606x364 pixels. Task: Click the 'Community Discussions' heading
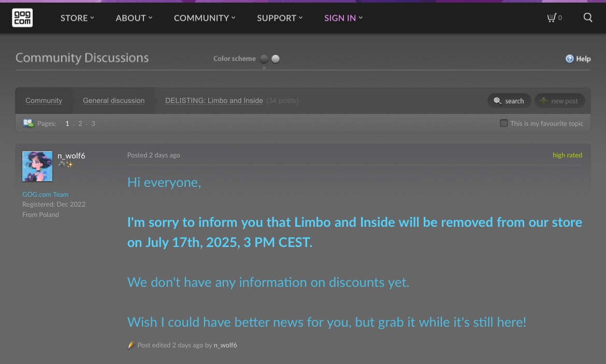[82, 57]
